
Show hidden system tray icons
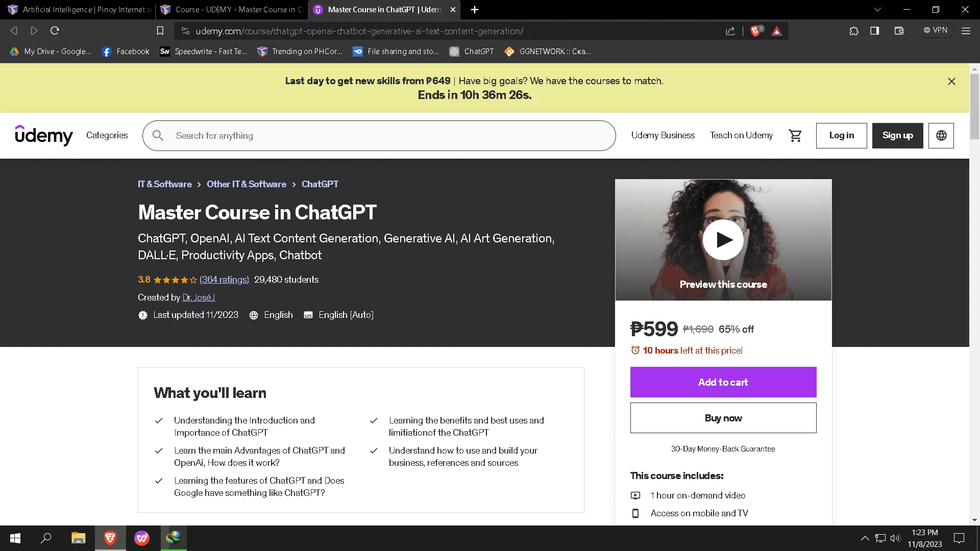(x=865, y=538)
